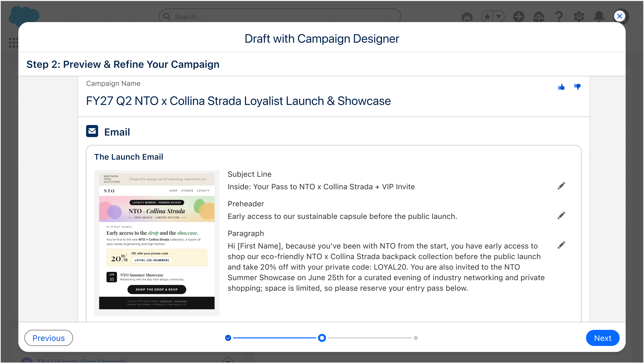This screenshot has height=364, width=644.
Task: Edit the Subject Line with pencil icon
Action: coord(561,186)
